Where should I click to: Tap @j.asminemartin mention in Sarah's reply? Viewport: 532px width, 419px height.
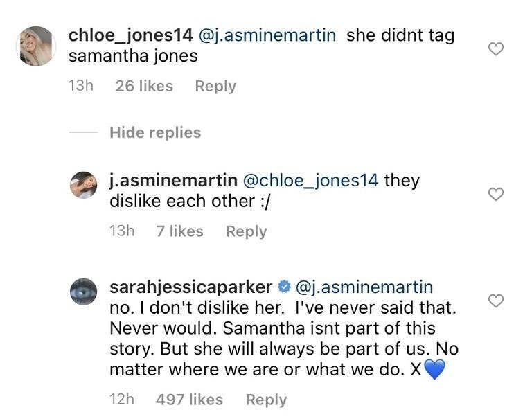point(364,287)
